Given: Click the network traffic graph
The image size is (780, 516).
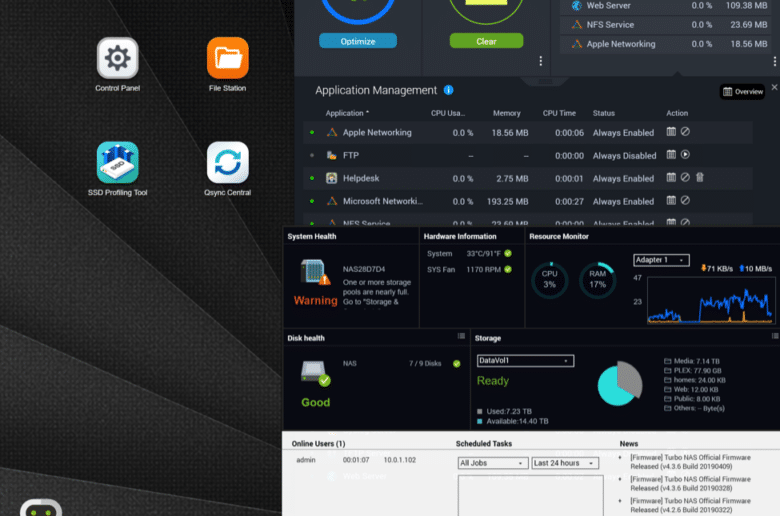Looking at the screenshot, I should coord(710,301).
